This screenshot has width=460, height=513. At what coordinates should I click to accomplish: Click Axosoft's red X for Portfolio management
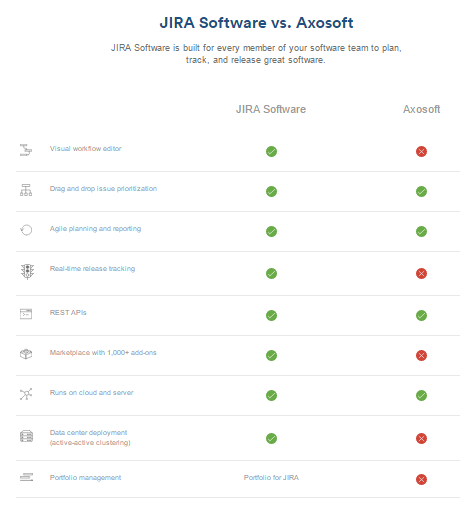(421, 479)
